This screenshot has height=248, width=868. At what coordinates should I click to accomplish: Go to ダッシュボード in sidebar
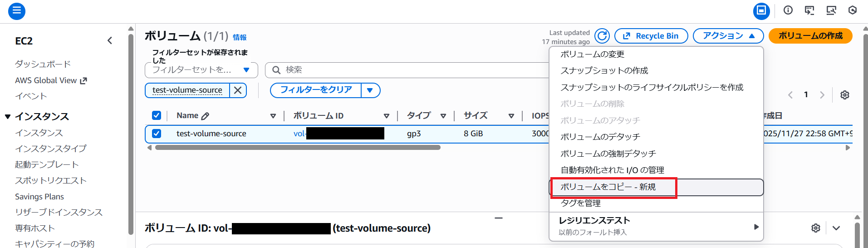tap(43, 64)
